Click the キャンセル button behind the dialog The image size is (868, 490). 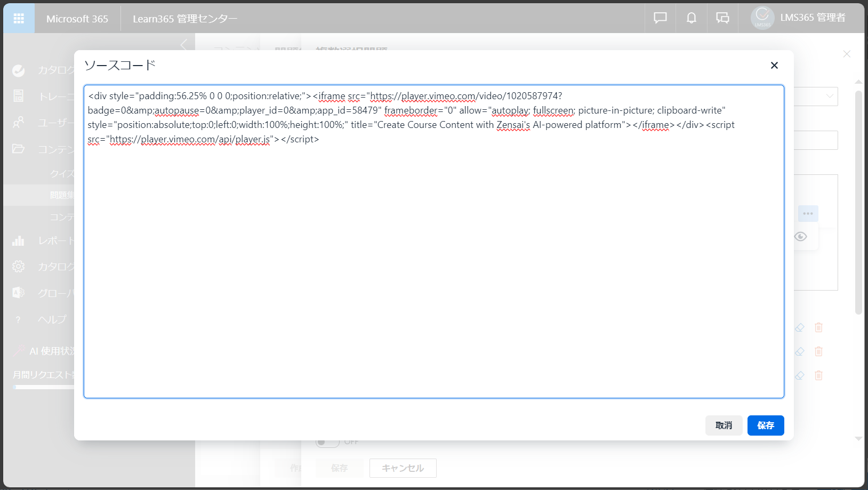coord(403,468)
